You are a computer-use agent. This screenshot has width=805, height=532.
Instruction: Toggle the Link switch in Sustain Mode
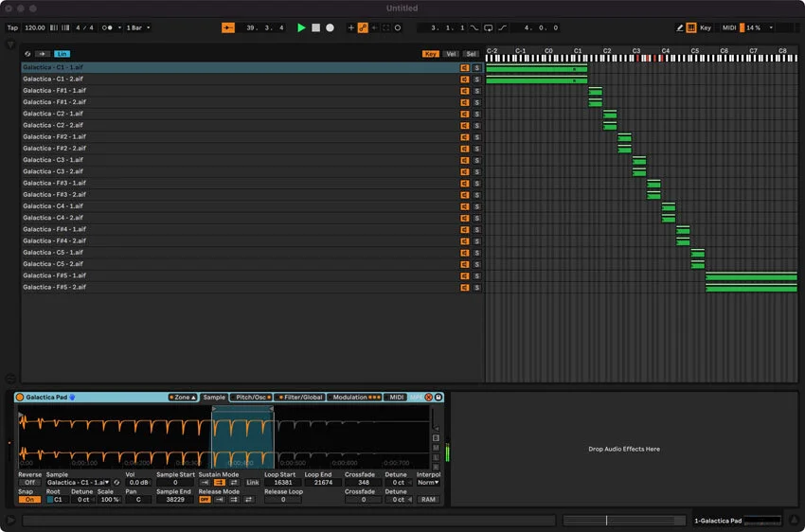tap(253, 483)
